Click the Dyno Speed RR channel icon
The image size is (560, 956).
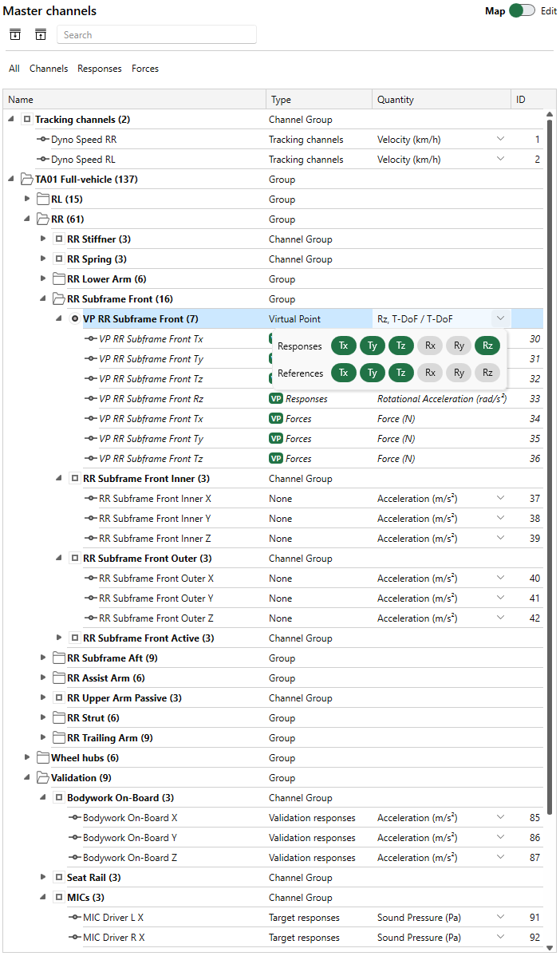point(43,140)
